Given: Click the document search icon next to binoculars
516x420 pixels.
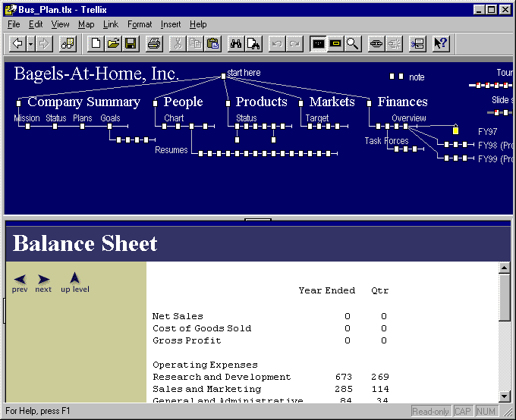Looking at the screenshot, I should pyautogui.click(x=253, y=44).
